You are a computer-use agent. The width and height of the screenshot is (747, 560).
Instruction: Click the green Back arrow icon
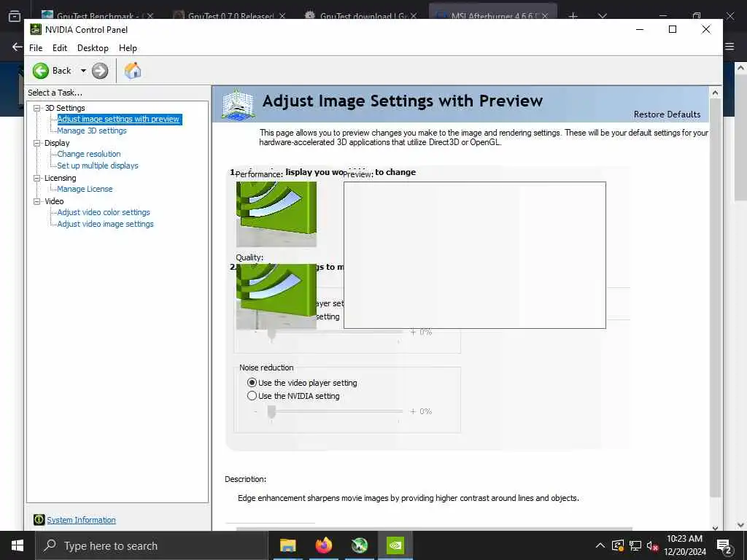coord(41,71)
